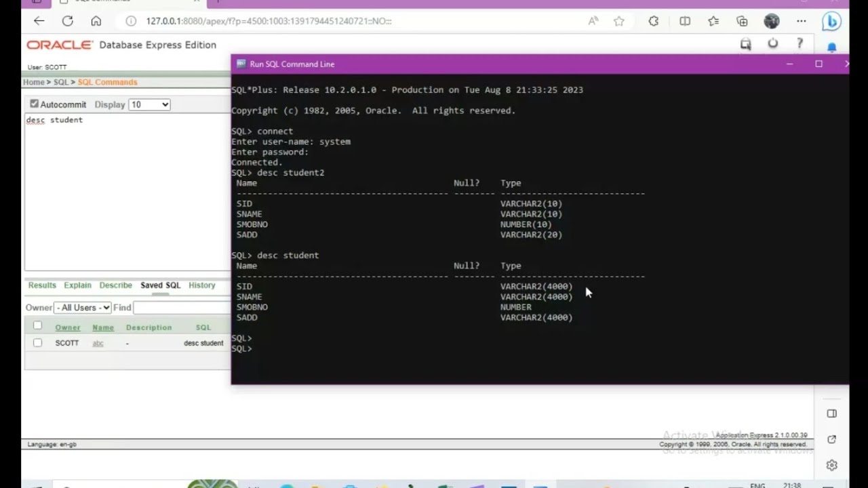
Task: Open the saved SQL named abc
Action: click(x=98, y=343)
